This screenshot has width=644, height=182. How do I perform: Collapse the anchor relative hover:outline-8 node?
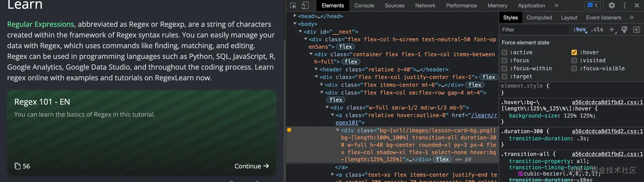(333, 115)
